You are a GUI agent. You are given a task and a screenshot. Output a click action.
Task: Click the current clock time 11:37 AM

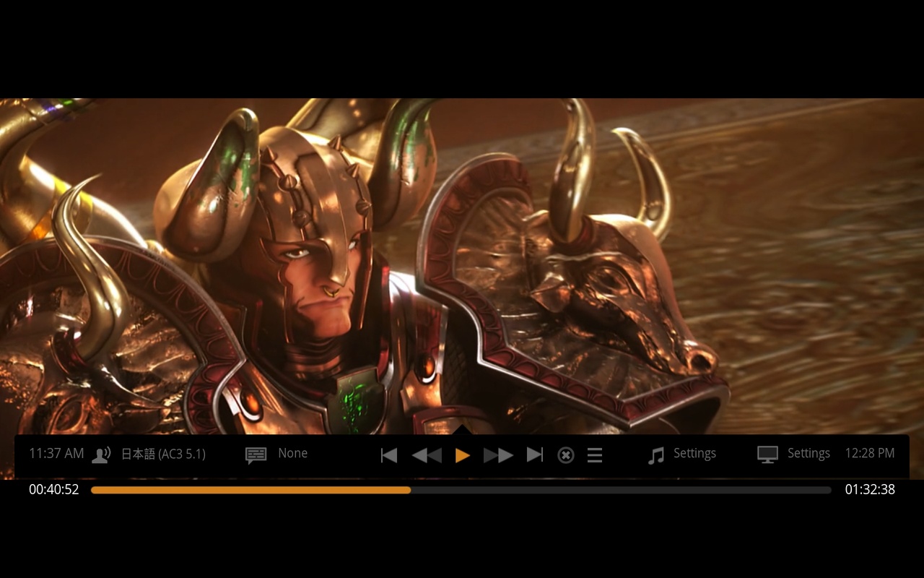(x=56, y=453)
